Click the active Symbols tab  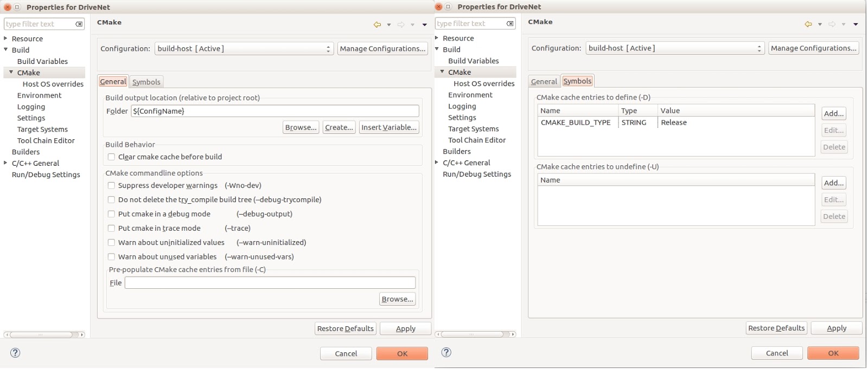(577, 81)
